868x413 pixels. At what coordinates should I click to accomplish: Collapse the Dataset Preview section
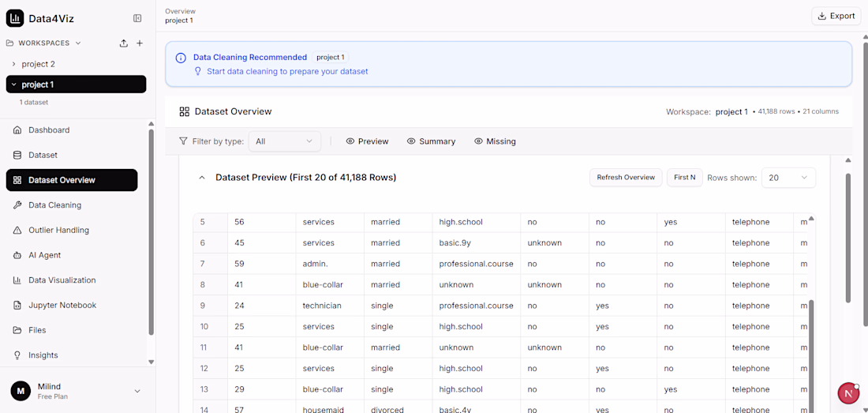coord(202,178)
